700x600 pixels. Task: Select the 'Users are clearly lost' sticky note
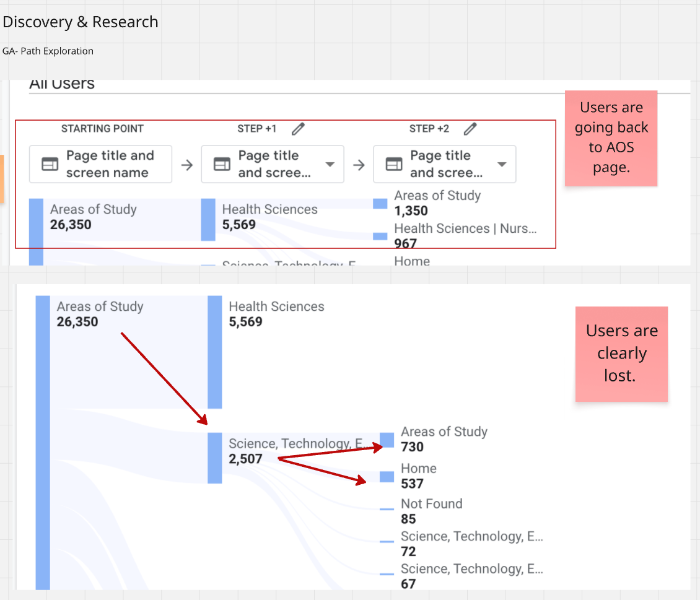[x=621, y=354]
